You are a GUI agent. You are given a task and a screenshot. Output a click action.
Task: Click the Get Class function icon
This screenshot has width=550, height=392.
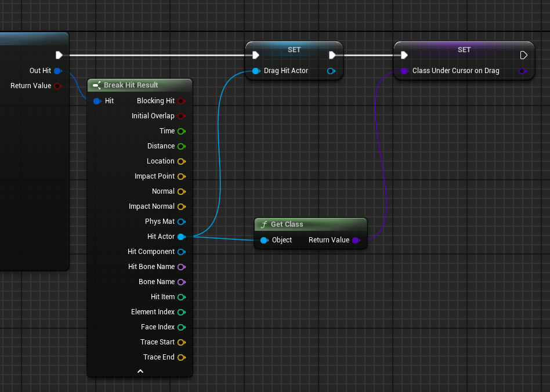(264, 224)
